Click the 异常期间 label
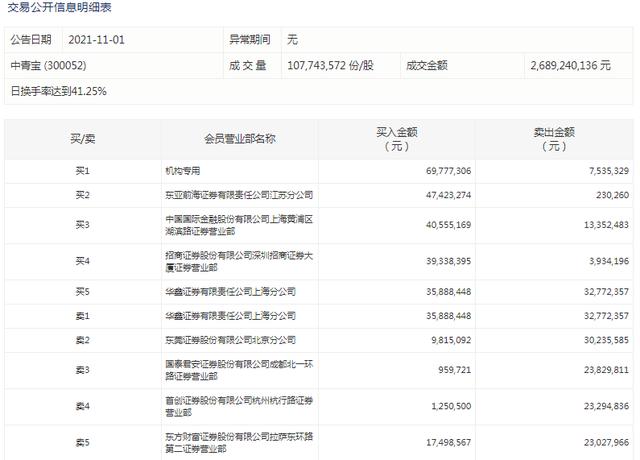The image size is (640, 460). point(250,40)
